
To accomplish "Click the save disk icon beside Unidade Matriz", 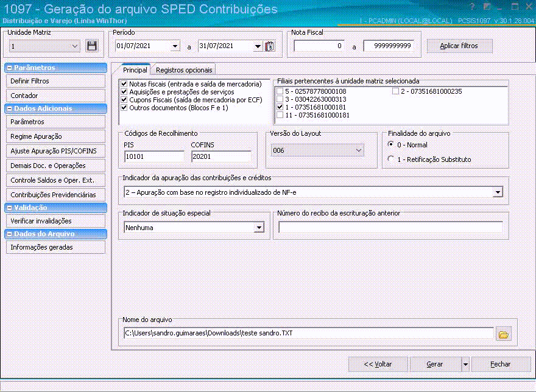I will (x=91, y=46).
